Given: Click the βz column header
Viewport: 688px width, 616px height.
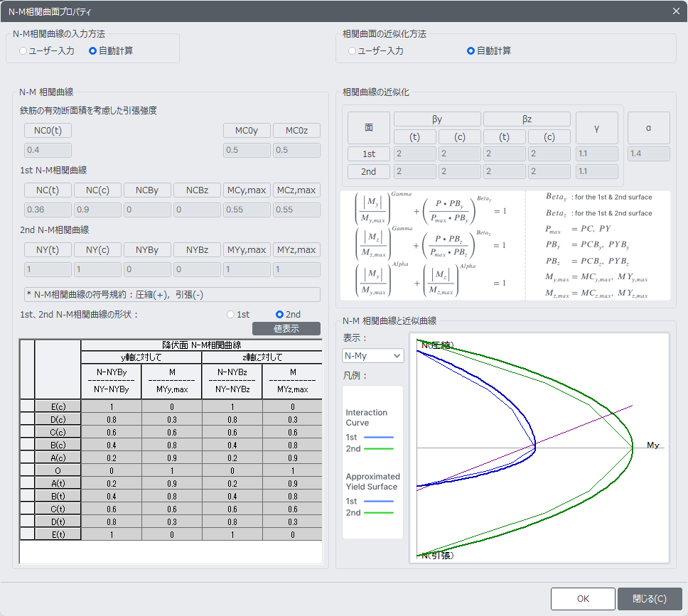Looking at the screenshot, I should 527,119.
